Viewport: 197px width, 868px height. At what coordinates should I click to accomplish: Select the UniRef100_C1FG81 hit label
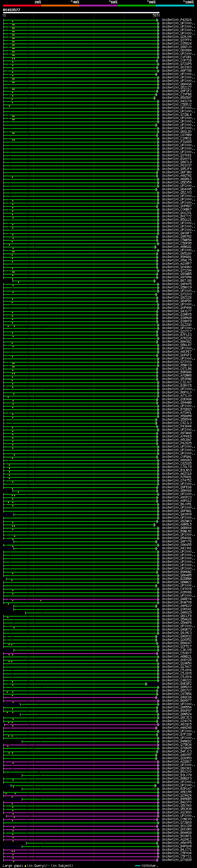(x=176, y=57)
